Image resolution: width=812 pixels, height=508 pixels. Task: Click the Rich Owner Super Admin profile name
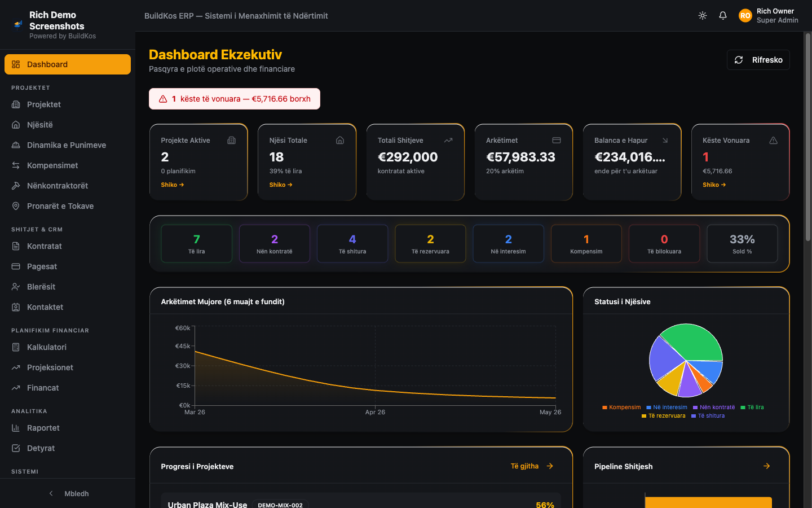coord(778,16)
